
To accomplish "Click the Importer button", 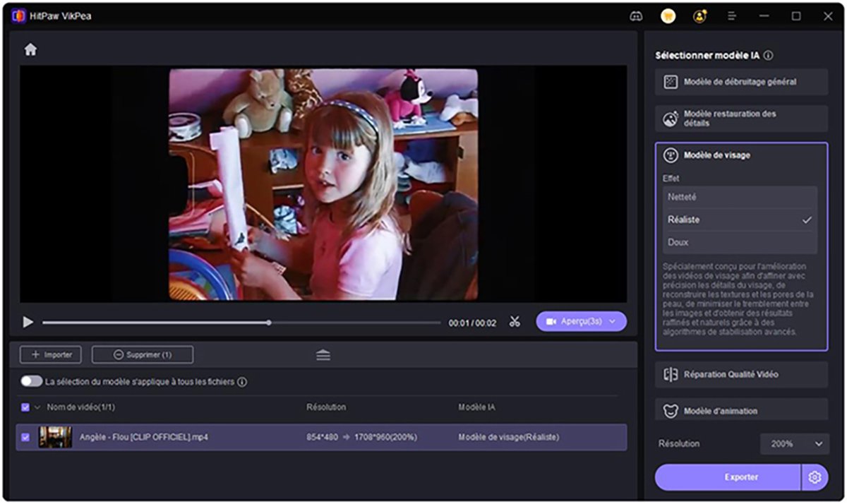I will (51, 354).
